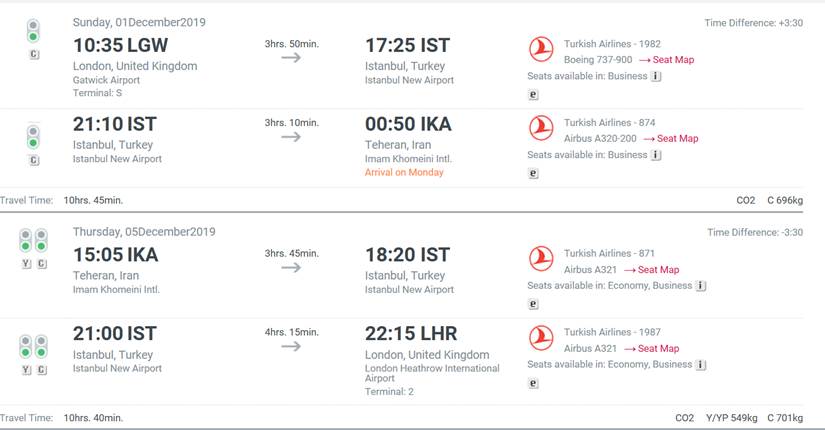The image size is (825, 430).
Task: Click e-ticket icon under flight 871
Action: (x=533, y=304)
